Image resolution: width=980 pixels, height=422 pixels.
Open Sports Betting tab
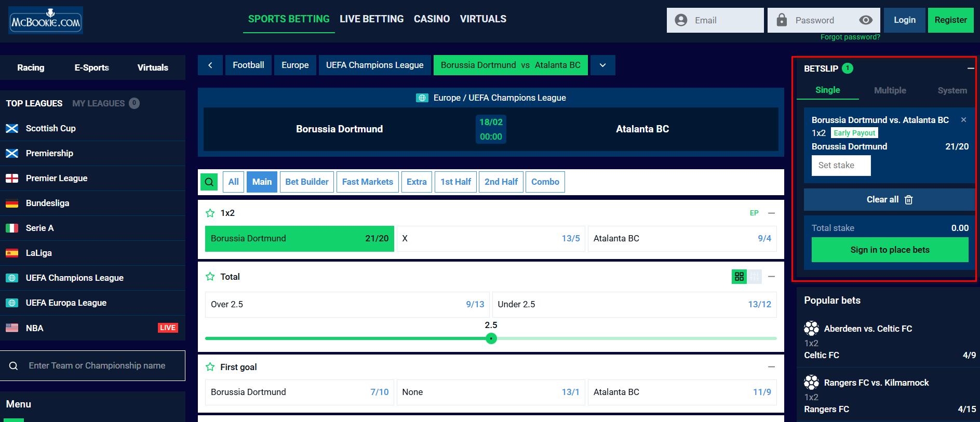289,19
